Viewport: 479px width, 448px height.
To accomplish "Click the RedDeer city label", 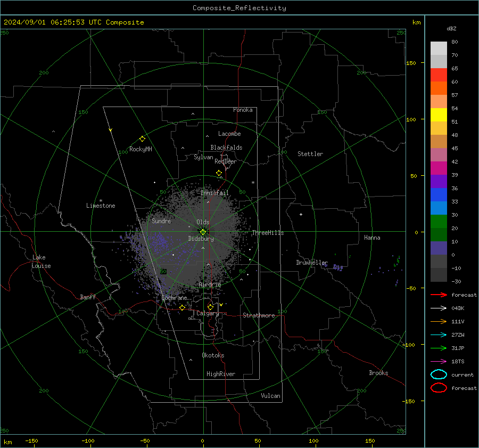I will point(226,161).
